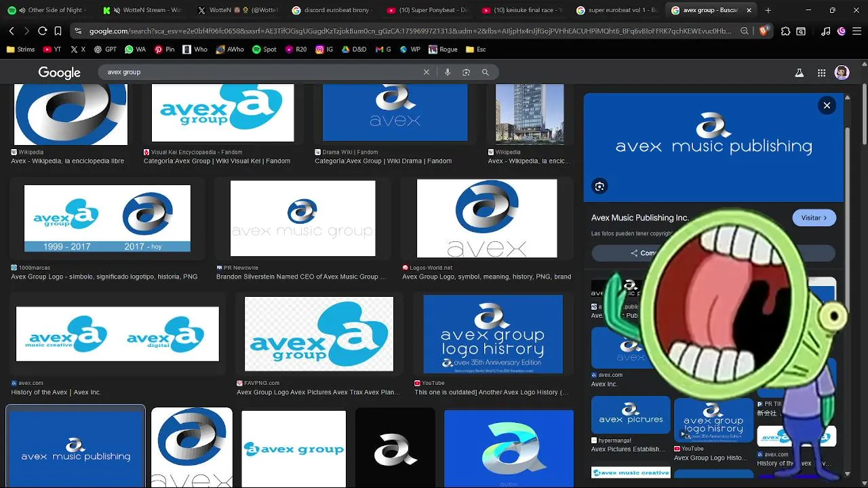The height and width of the screenshot is (488, 868).
Task: Select the avex music group white thumbnail
Action: pos(302,218)
